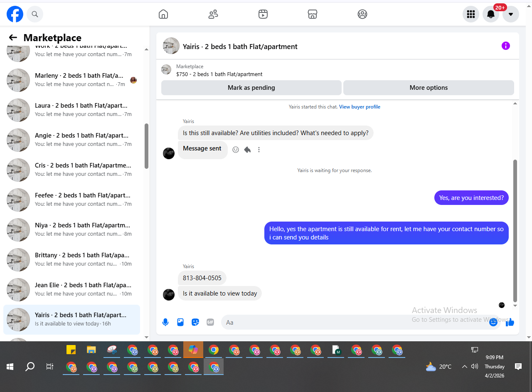The image size is (532, 392).
Task: Expand the account dropdown arrow
Action: point(511,14)
